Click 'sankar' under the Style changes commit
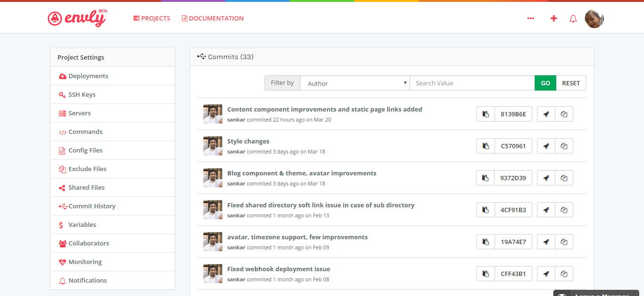 (x=236, y=152)
